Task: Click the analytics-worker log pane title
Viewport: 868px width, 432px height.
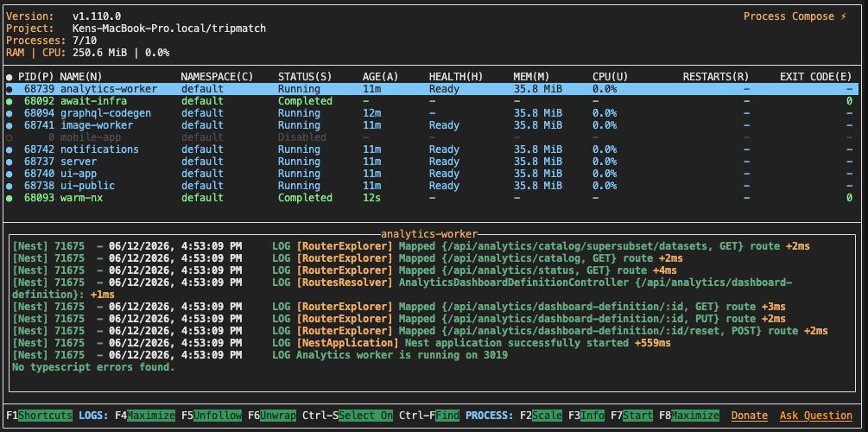Action: tap(429, 234)
